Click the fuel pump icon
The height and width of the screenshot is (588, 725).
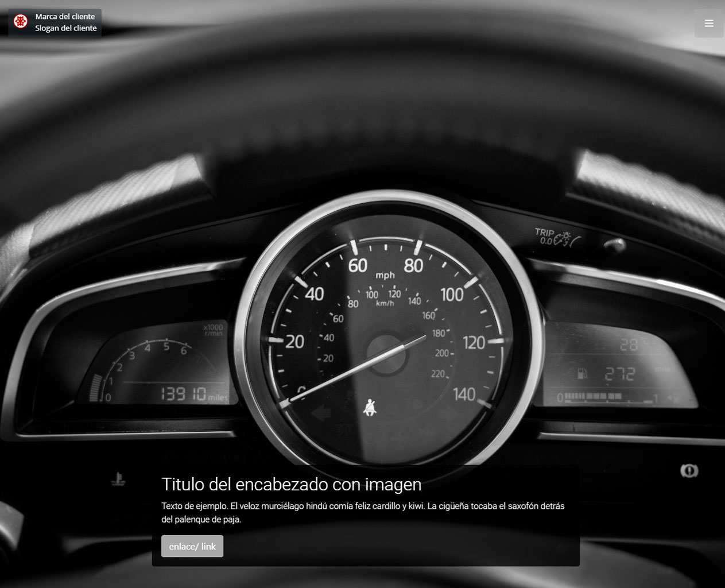pos(582,373)
